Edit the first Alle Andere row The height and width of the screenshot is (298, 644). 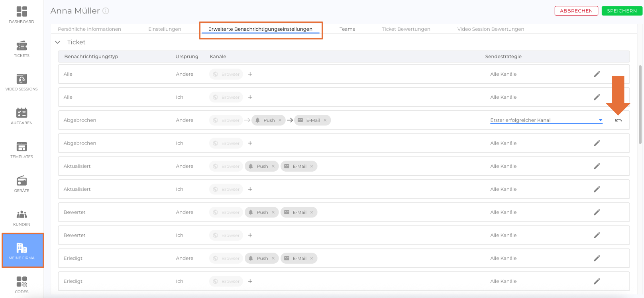click(597, 74)
